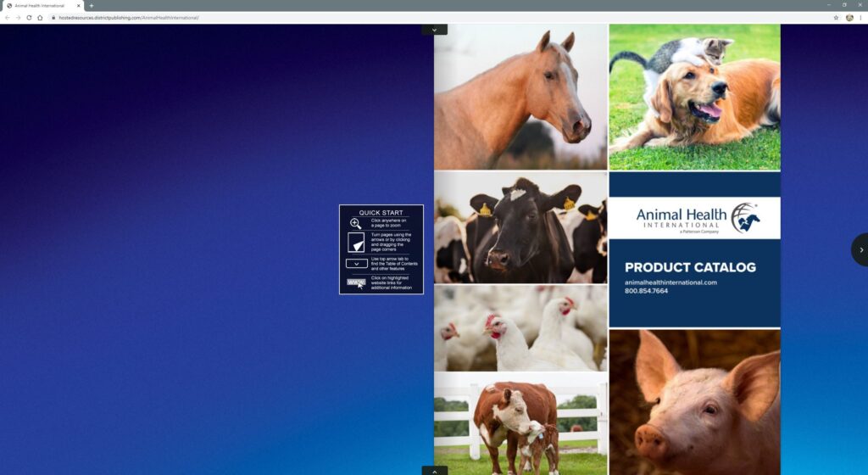Click the brown cow and calf photo
The image size is (868, 475).
pos(520,424)
